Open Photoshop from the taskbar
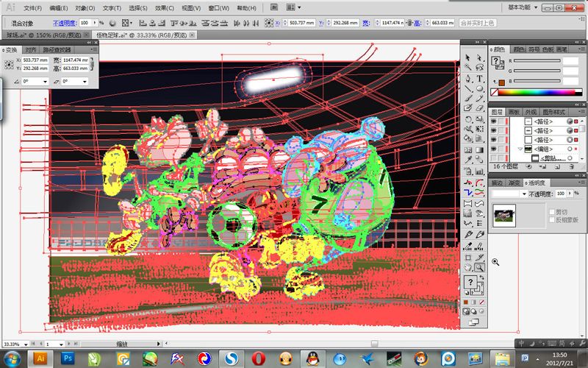 coord(68,358)
